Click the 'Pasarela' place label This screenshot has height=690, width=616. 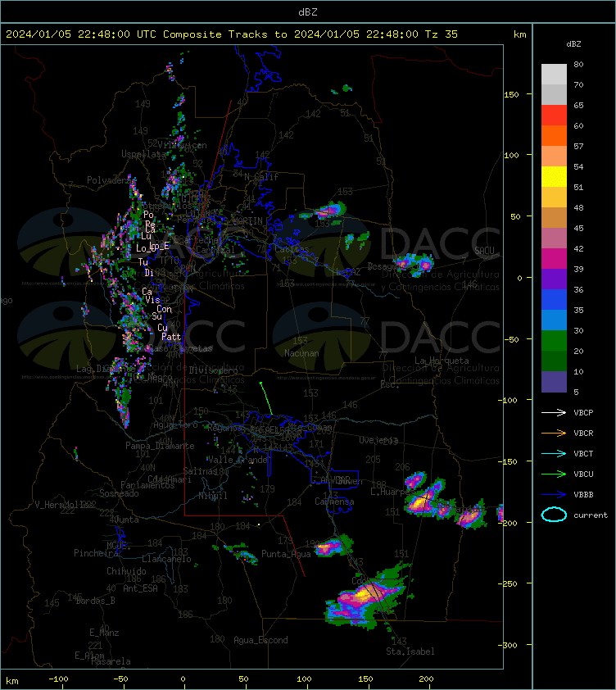111,661
